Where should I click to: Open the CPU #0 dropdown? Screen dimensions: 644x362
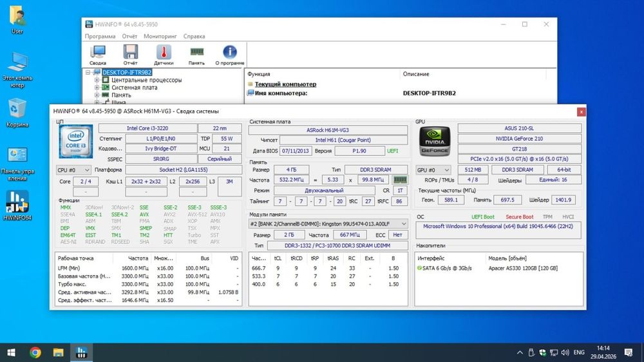[x=74, y=170]
